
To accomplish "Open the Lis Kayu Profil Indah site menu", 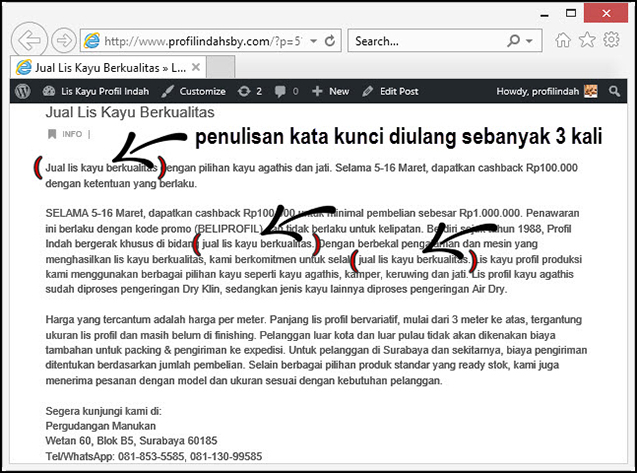I will 105,91.
